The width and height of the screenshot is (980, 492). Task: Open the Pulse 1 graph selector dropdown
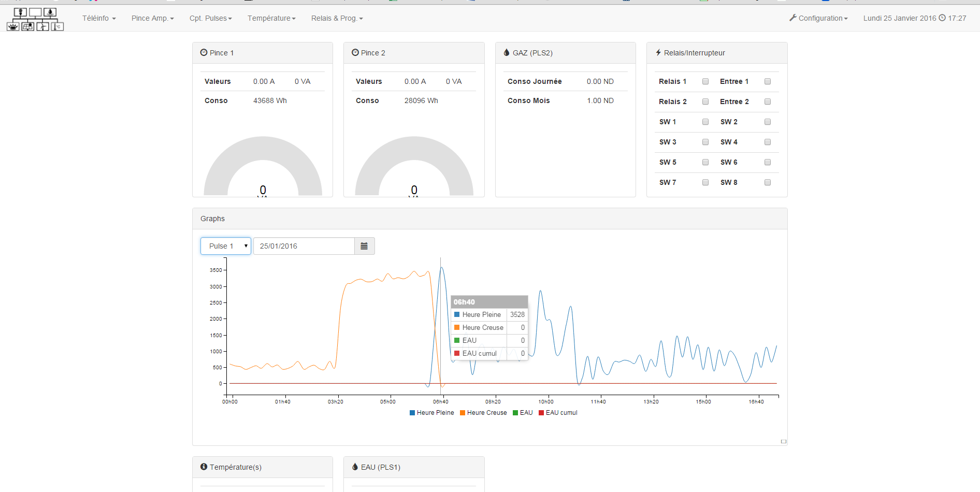[x=226, y=246]
